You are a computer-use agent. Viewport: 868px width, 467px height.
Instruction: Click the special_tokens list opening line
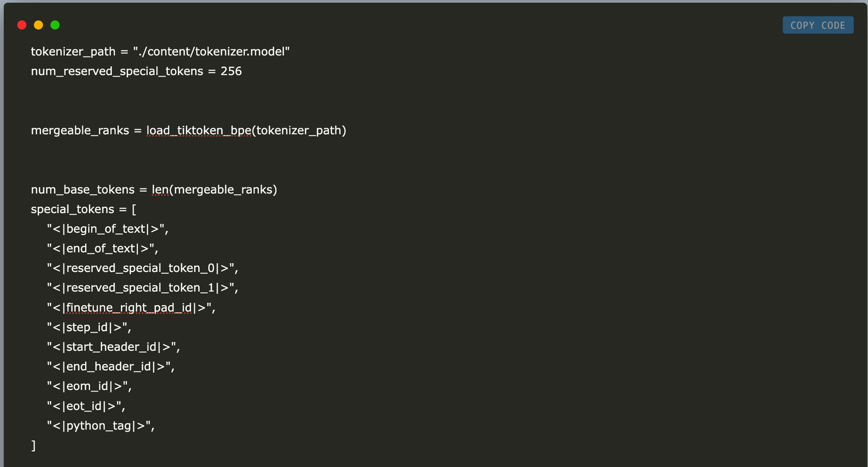click(84, 209)
